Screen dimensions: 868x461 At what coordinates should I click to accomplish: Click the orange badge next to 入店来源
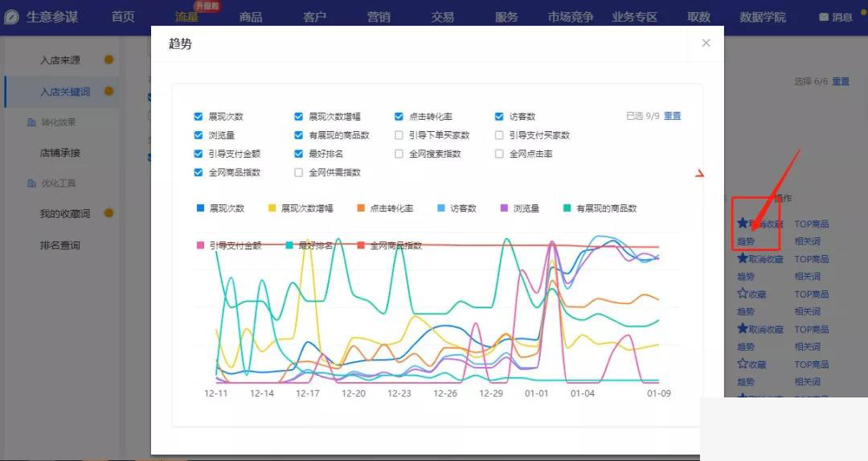tap(108, 60)
